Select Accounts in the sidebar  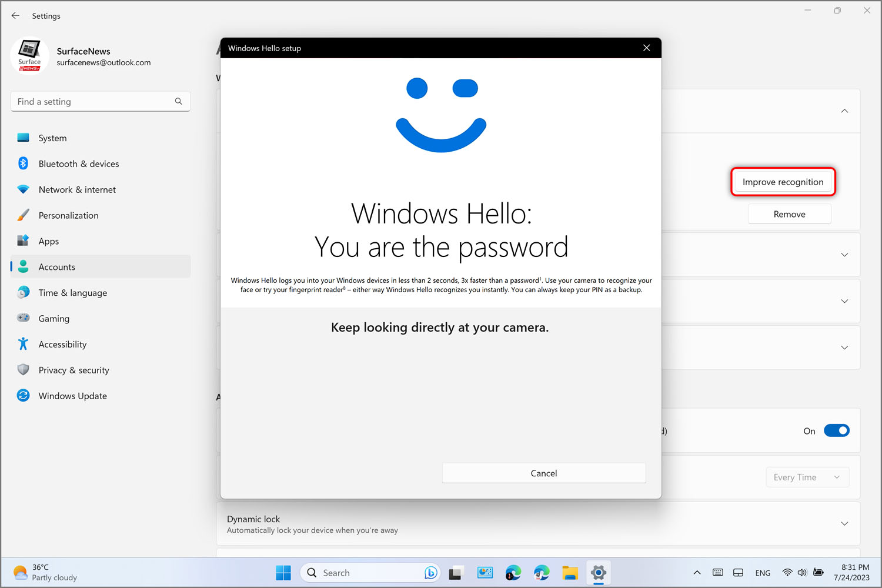(x=57, y=267)
